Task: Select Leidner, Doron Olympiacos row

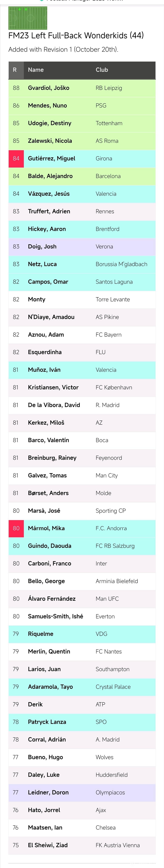Action: [82, 792]
